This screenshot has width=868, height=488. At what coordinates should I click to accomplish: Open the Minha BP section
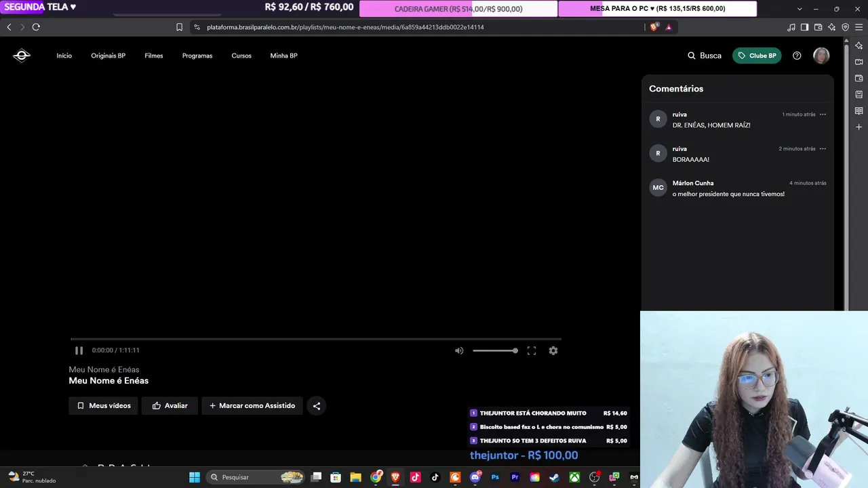[x=283, y=56]
